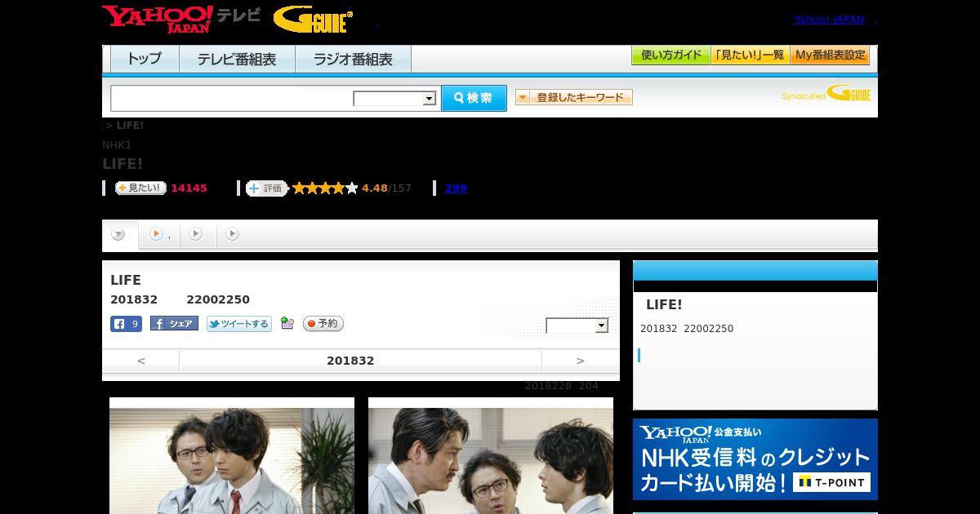Viewport: 980px width, 514px height.
Task: Share on Facebook with シェア button
Action: pyautogui.click(x=174, y=324)
